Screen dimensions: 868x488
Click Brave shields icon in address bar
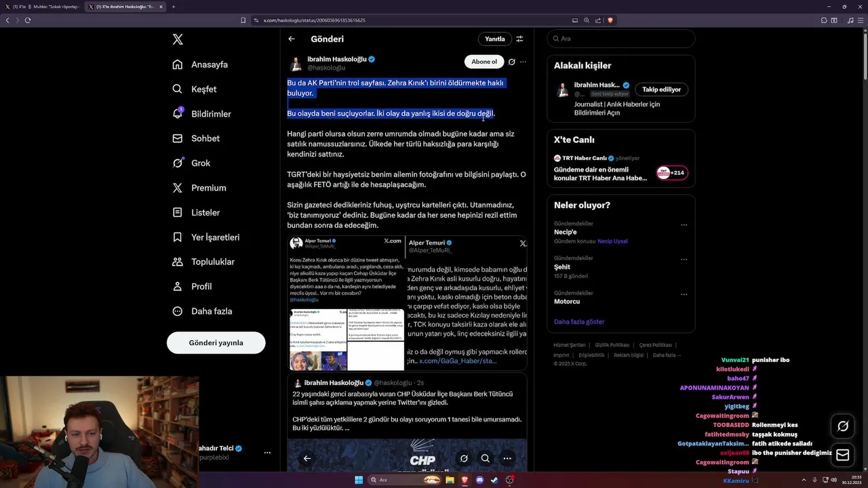(x=610, y=20)
